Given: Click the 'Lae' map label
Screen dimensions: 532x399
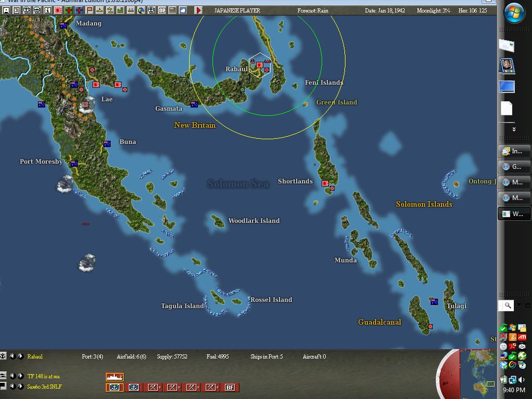Looking at the screenshot, I should (107, 99).
